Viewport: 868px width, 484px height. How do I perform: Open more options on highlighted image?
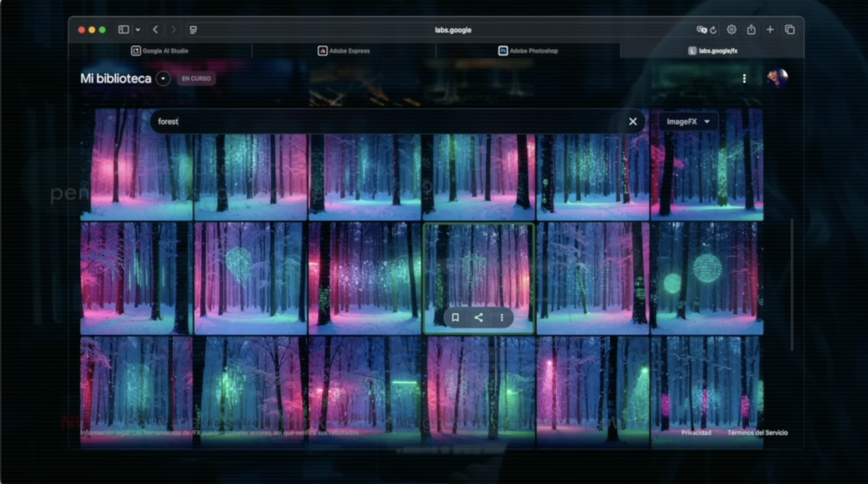[x=502, y=317]
